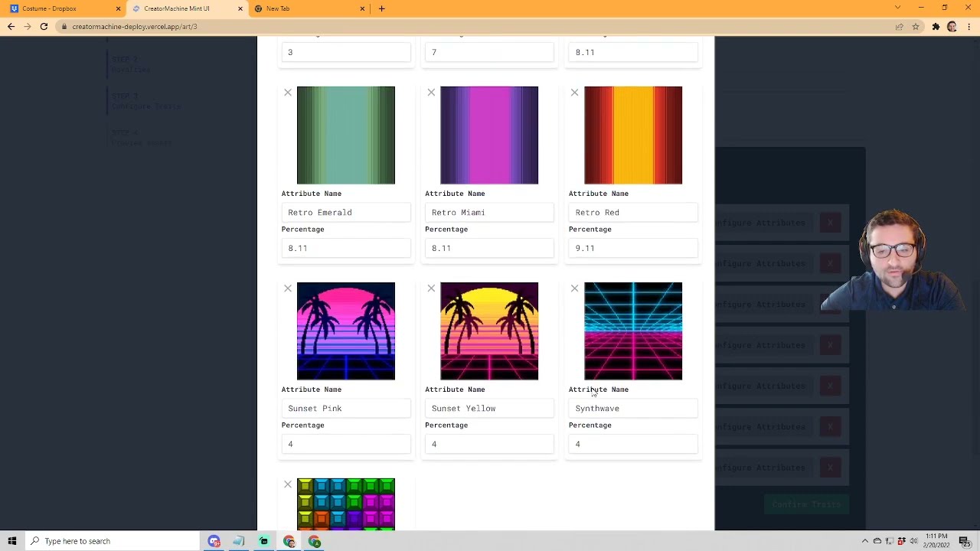Image resolution: width=980 pixels, height=551 pixels.
Task: Go forward in browser history
Action: point(28,27)
